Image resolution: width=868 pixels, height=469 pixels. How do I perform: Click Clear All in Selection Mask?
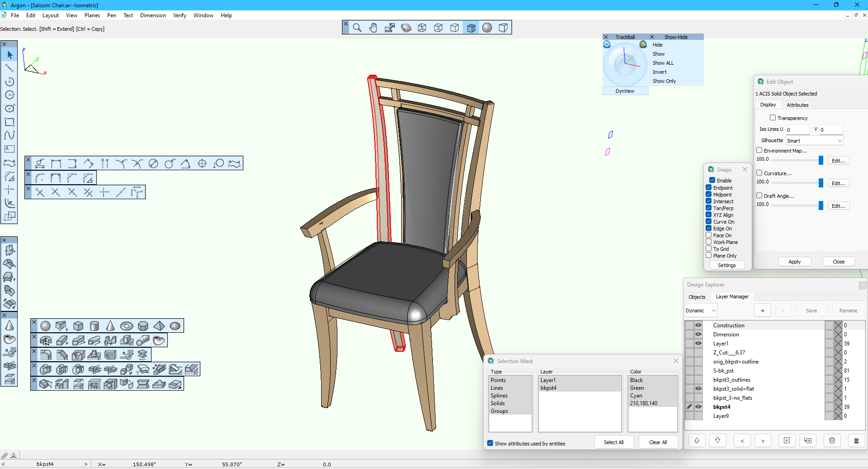(x=658, y=442)
